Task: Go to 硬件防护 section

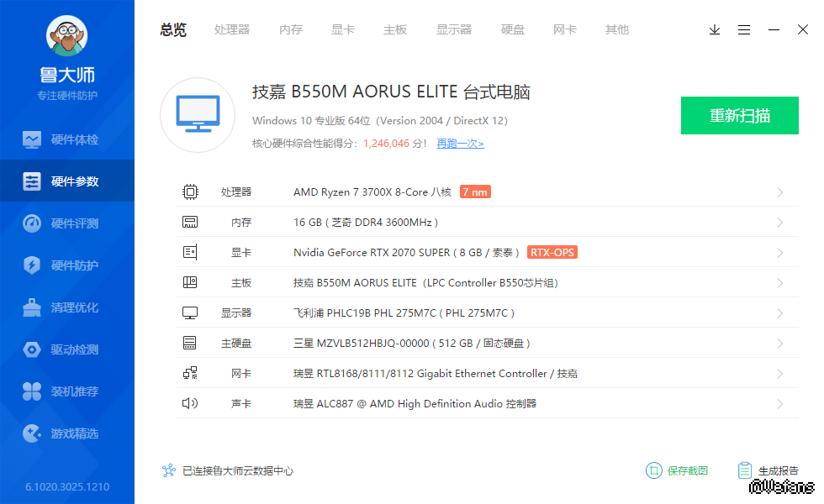Action: tap(67, 265)
